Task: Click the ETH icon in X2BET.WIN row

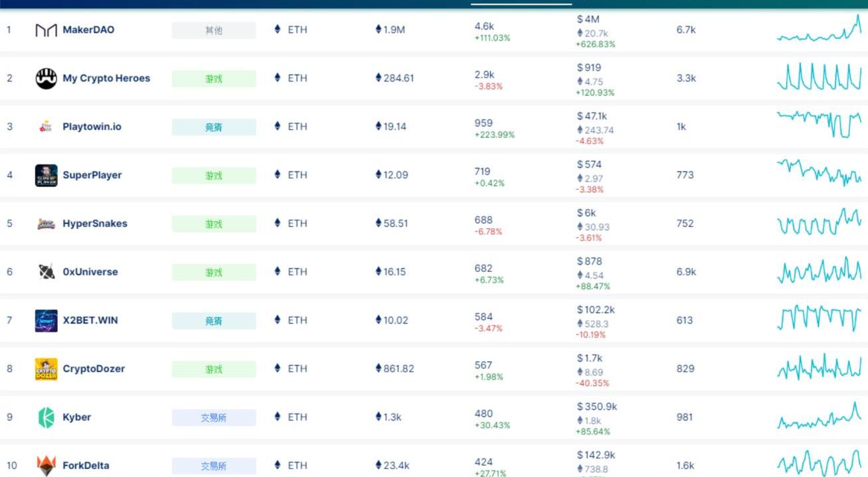Action: pyautogui.click(x=278, y=320)
